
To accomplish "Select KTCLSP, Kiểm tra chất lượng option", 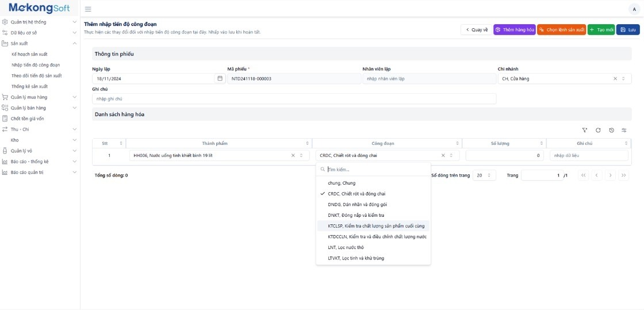I will click(376, 226).
